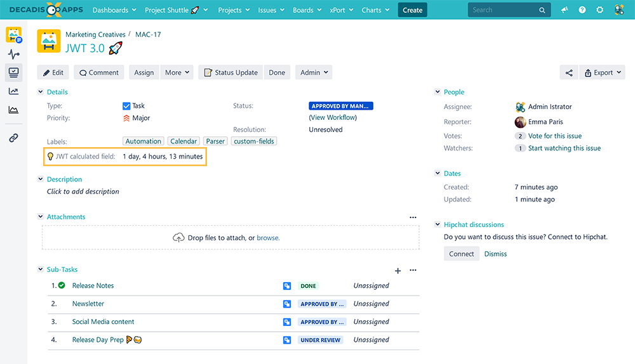Viewport: 635px width, 364px height.
Task: Click the custom-fields label
Action: pyautogui.click(x=254, y=141)
